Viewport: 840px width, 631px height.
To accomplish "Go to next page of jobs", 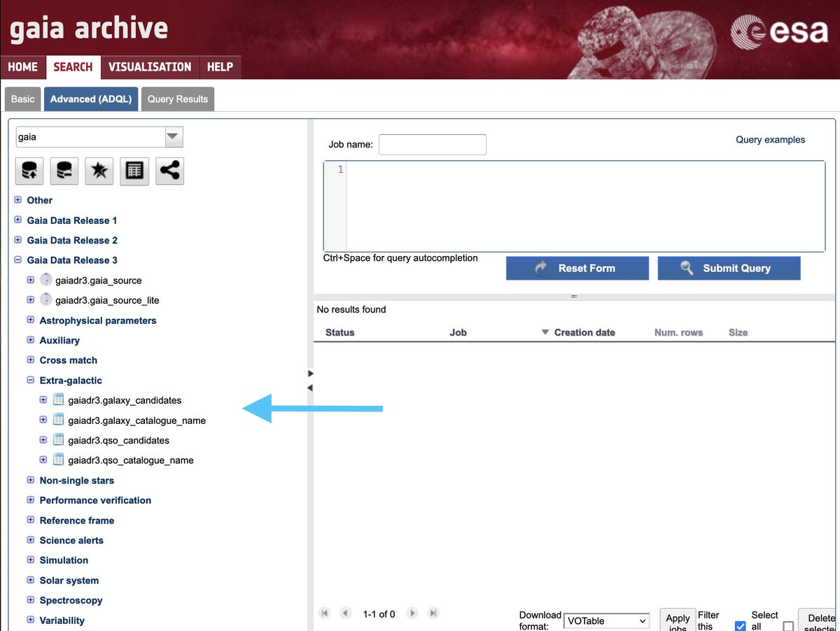I will (413, 613).
